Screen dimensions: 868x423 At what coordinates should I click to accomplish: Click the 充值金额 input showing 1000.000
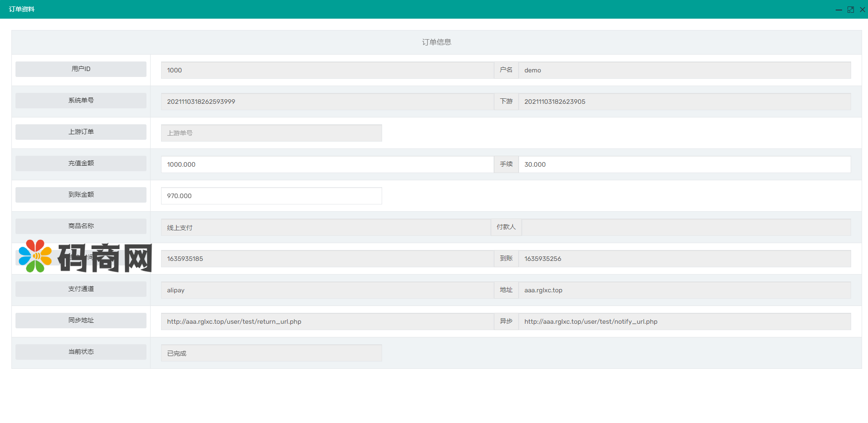(327, 164)
